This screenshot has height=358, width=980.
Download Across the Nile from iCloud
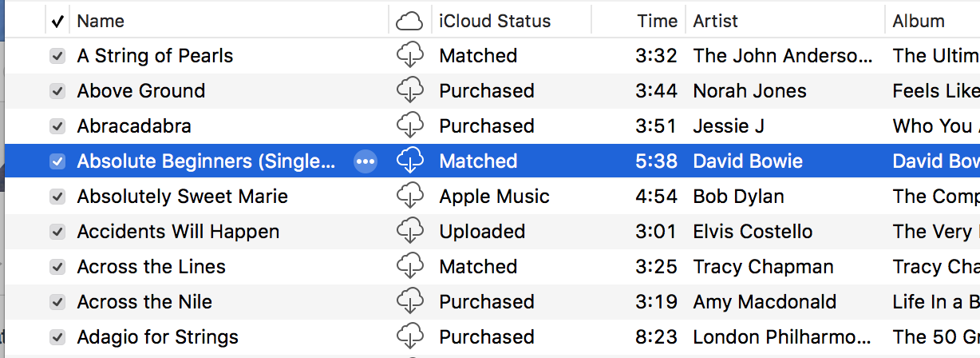(409, 302)
